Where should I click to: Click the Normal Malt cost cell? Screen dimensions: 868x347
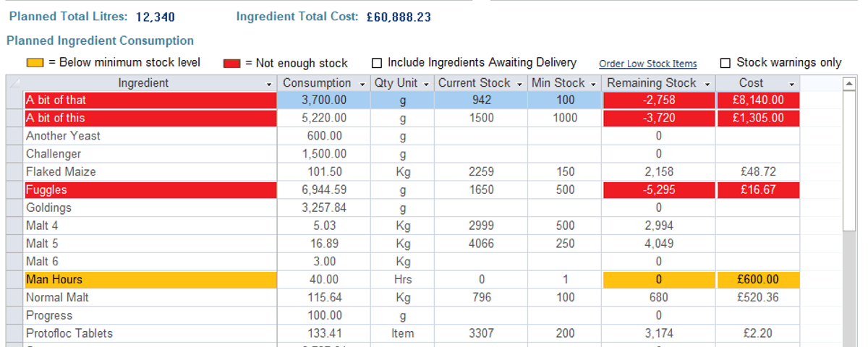click(x=757, y=298)
